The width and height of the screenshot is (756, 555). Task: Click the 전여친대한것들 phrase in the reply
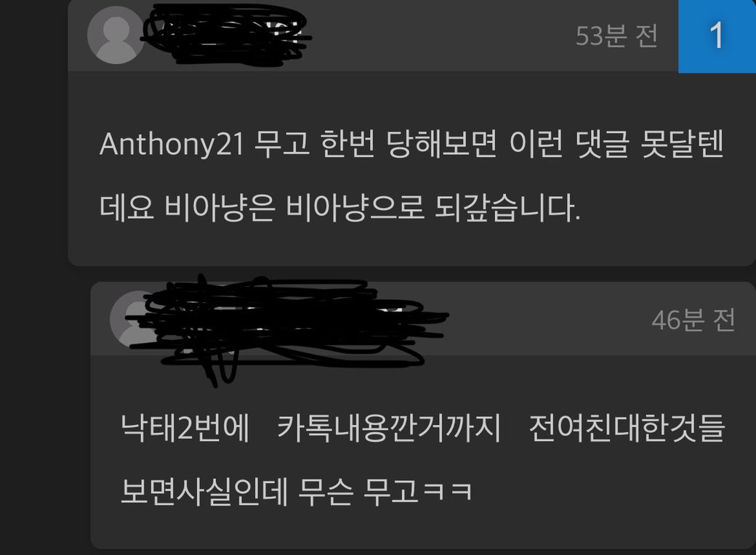(627, 428)
